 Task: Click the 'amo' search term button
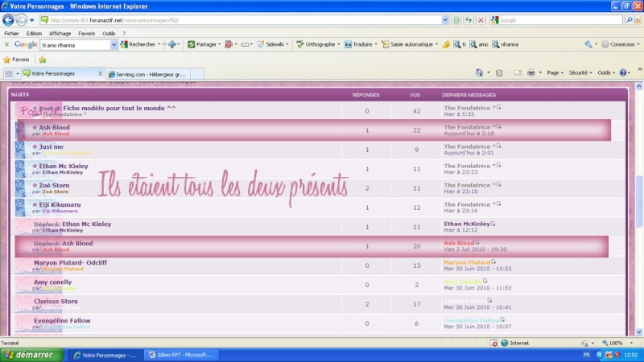[x=479, y=44]
